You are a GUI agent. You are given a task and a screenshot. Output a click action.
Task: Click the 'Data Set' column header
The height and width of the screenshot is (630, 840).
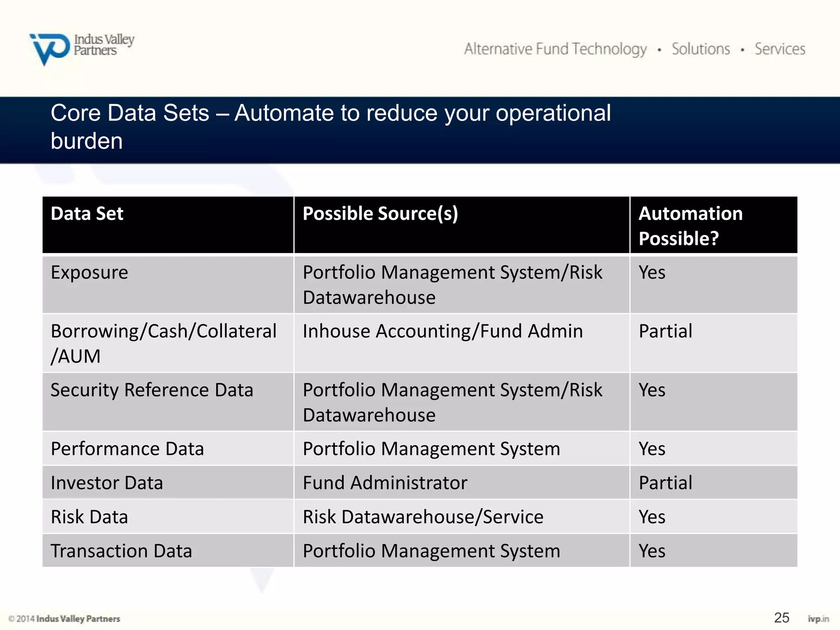point(168,225)
